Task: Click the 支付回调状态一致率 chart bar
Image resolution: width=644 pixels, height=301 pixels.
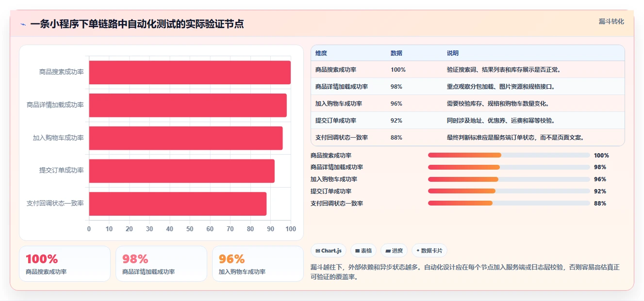Action: (178, 204)
